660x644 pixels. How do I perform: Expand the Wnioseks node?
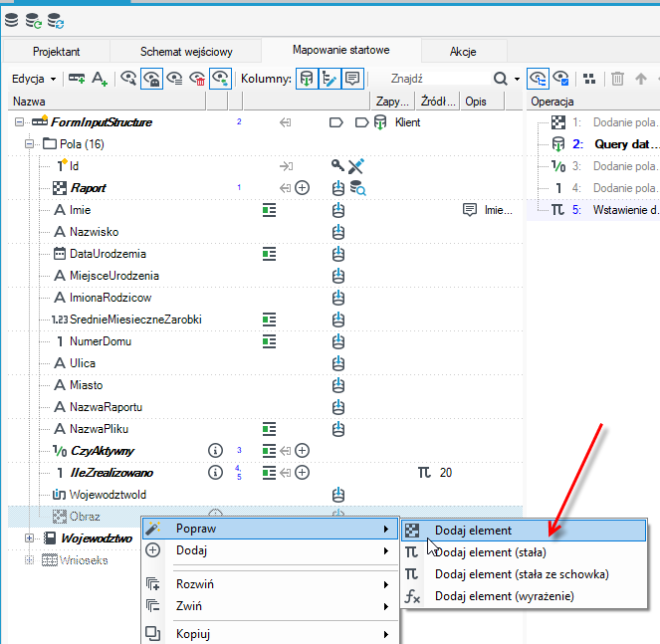29,560
